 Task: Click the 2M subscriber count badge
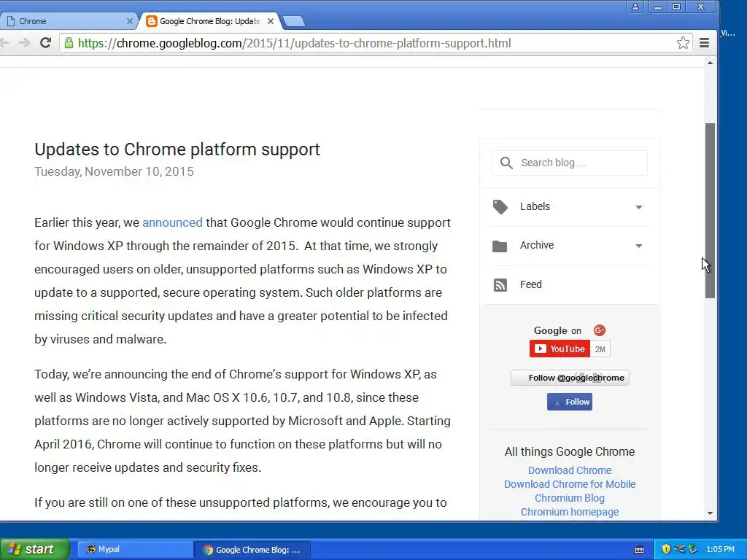pyautogui.click(x=600, y=349)
